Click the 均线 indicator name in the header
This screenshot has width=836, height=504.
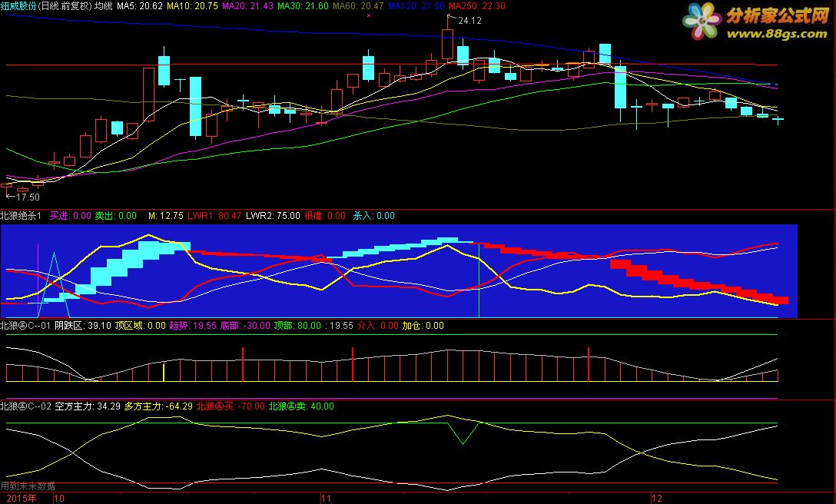pyautogui.click(x=104, y=6)
